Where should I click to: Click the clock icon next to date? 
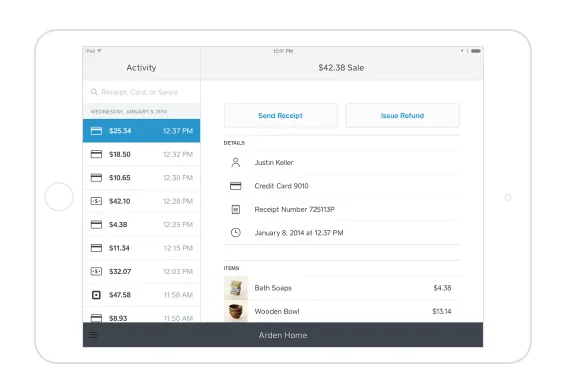235,232
